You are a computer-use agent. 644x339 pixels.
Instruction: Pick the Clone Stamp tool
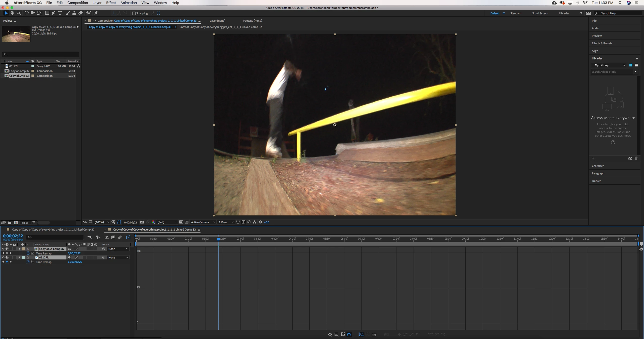(x=74, y=13)
